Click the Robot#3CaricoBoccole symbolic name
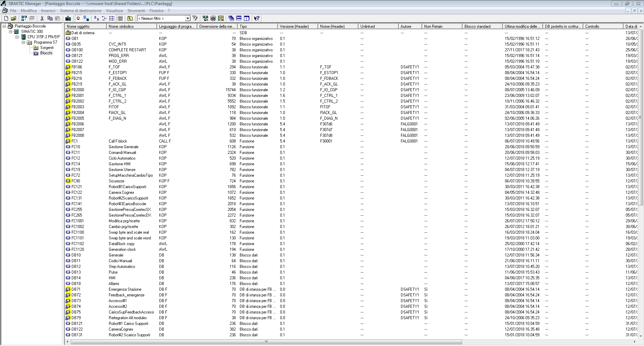The height and width of the screenshot is (346, 644). [x=128, y=204]
